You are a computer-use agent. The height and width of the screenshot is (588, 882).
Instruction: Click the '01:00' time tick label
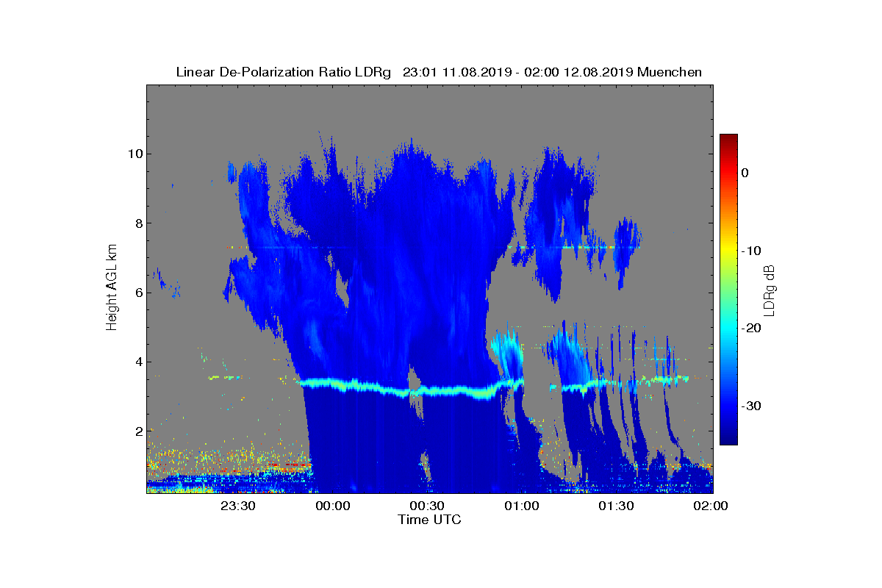point(522,506)
